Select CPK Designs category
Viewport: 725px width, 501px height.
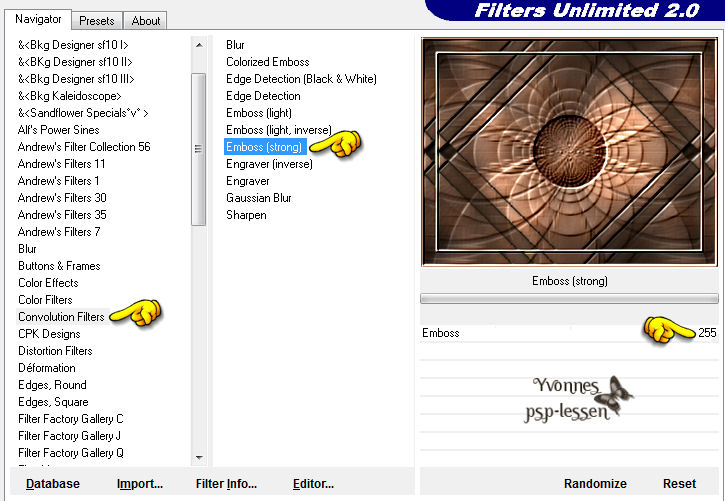point(49,334)
